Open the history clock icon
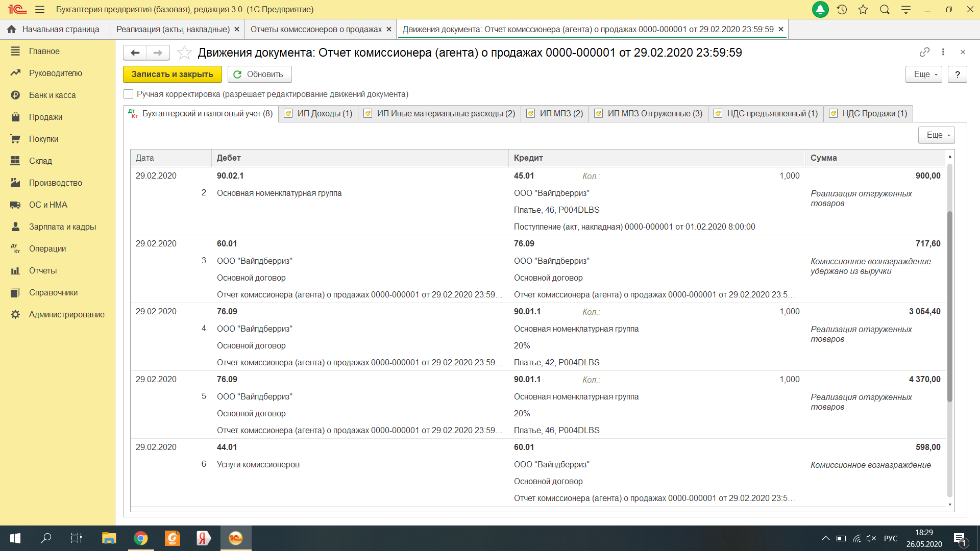The height and width of the screenshot is (551, 980). (842, 9)
